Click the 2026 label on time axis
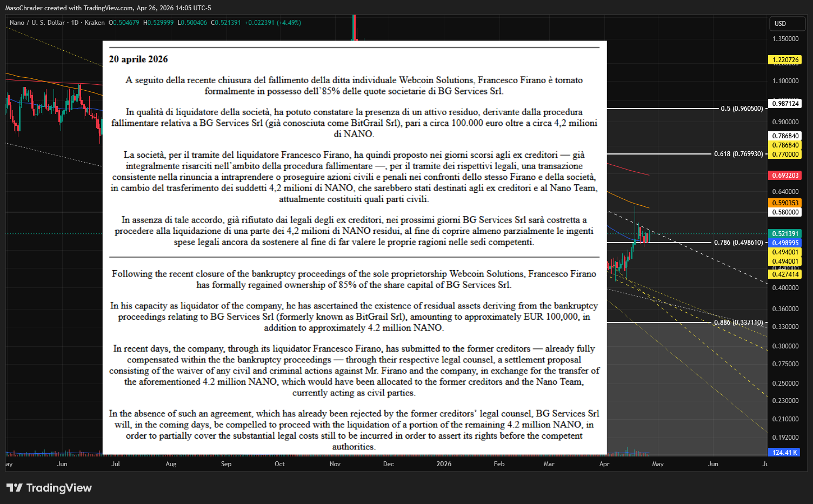 click(x=444, y=464)
